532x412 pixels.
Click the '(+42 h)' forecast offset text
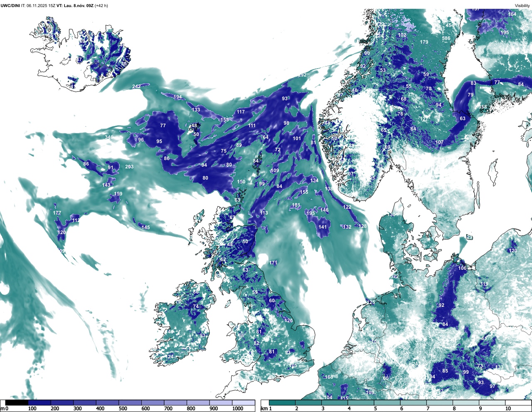coord(101,5)
